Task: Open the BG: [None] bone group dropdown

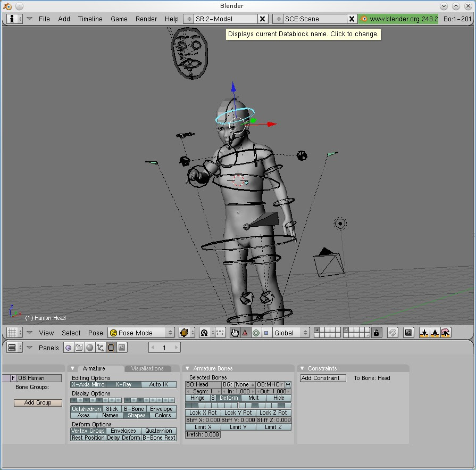Action: [x=238, y=385]
